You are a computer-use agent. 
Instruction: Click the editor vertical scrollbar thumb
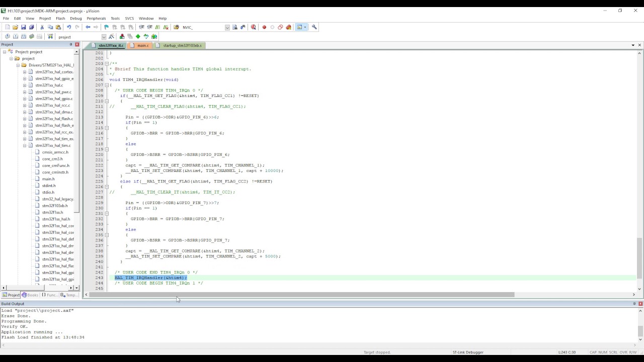(639, 257)
